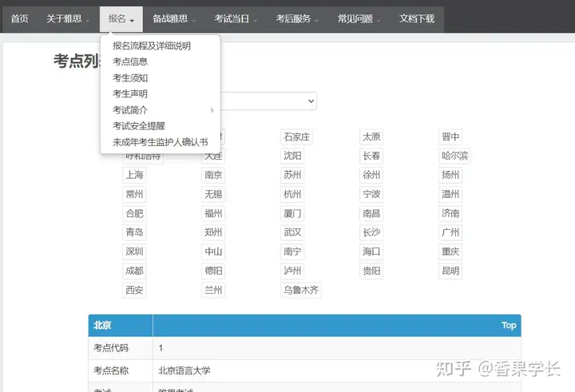Click the 海口 city link

(371, 251)
